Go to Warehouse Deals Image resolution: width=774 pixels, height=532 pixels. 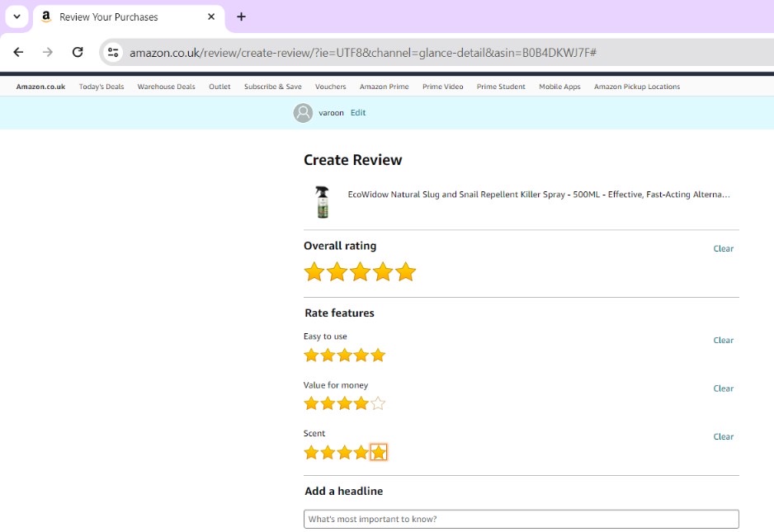167,87
